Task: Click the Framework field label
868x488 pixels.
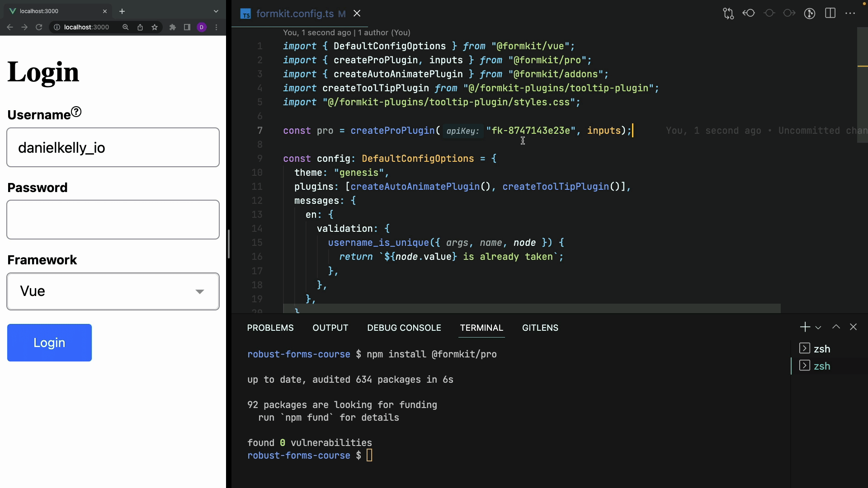Action: tap(42, 260)
